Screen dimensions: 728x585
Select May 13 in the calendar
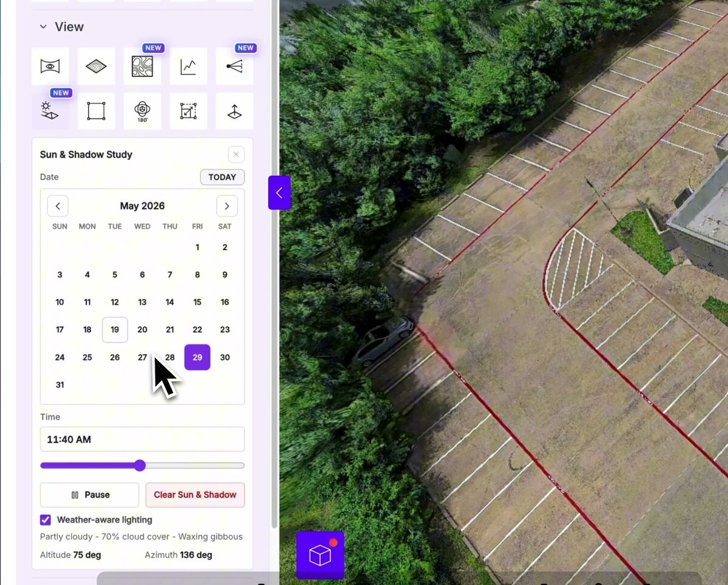pos(142,302)
